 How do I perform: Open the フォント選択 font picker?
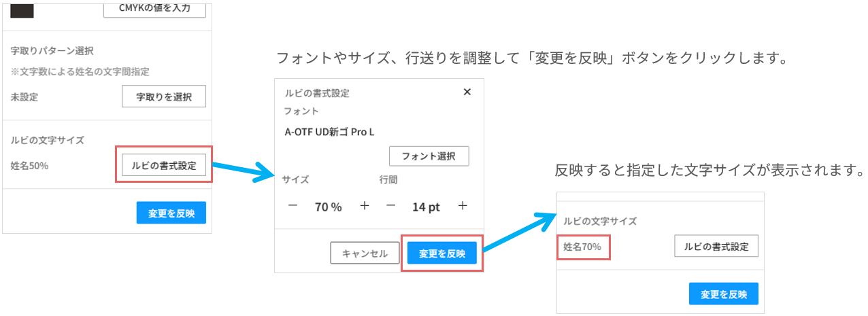[x=429, y=156]
